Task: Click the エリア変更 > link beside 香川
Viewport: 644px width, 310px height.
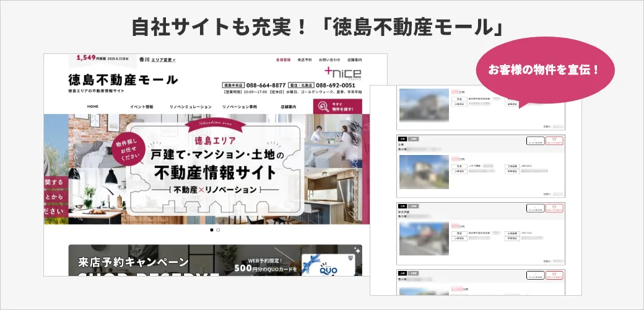Action: 163,60
